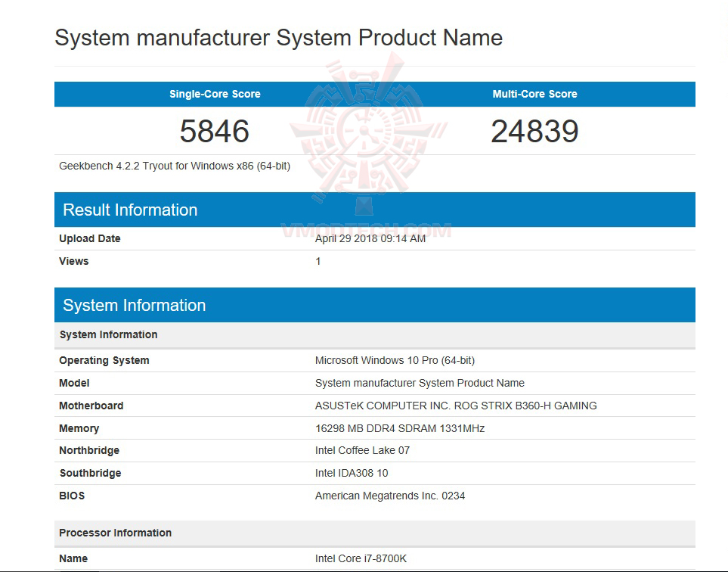Click the Result Information section header

pos(375,210)
